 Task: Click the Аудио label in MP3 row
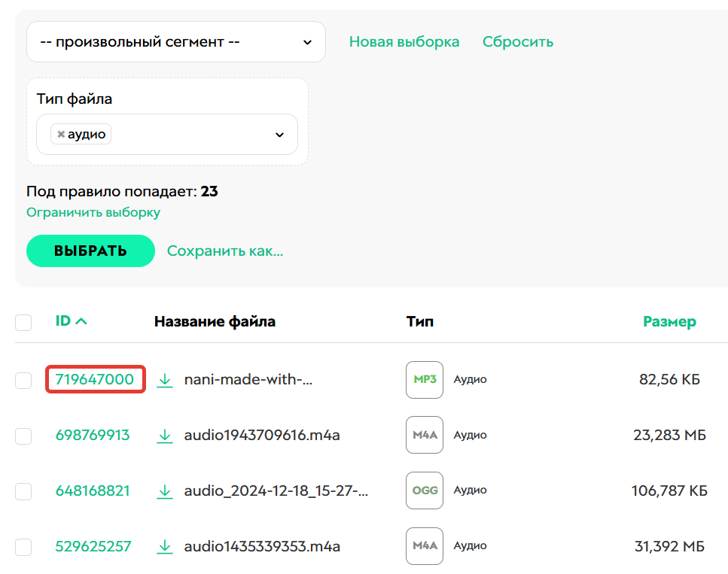470,379
